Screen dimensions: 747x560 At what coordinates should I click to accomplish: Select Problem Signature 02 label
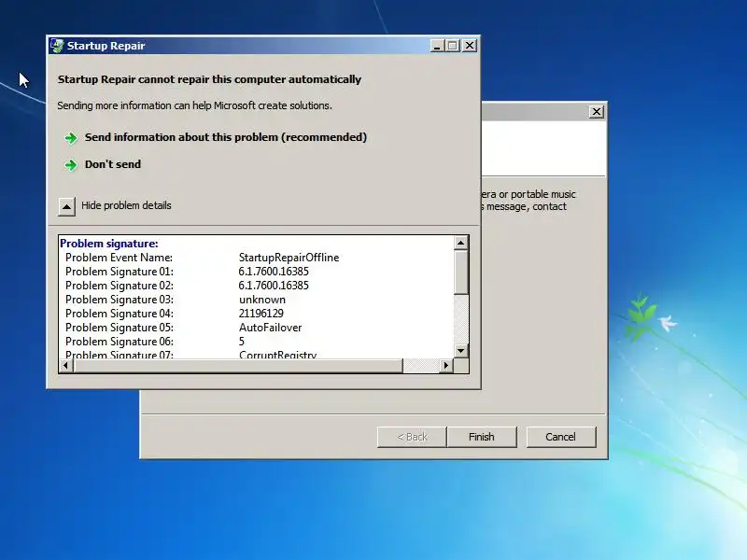(120, 286)
